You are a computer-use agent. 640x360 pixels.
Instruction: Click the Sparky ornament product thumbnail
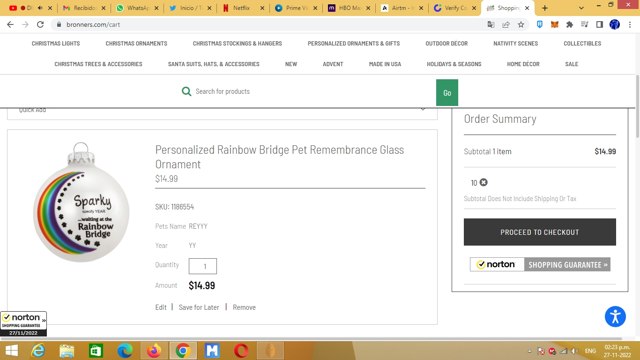point(81,202)
